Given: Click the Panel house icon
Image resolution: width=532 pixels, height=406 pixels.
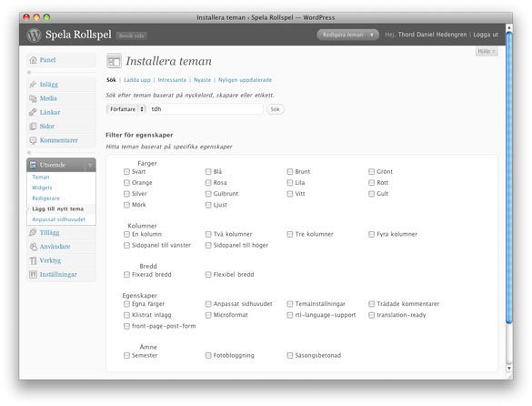Looking at the screenshot, I should click(33, 60).
